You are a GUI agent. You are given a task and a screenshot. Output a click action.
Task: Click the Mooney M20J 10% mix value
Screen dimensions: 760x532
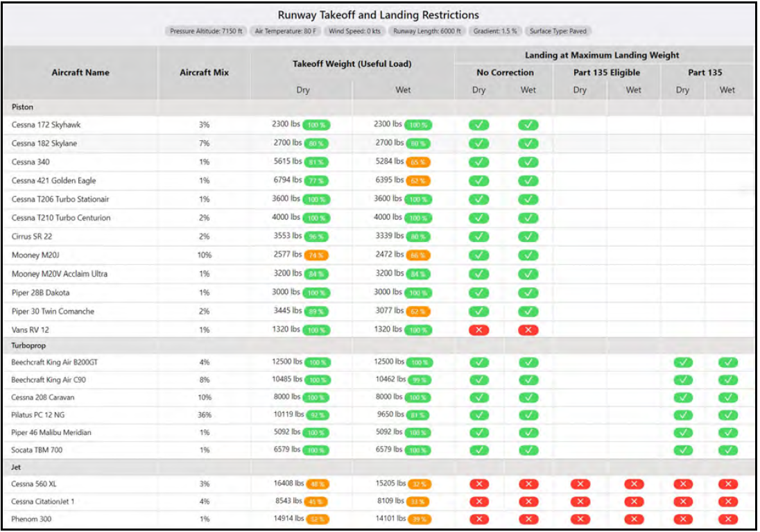point(204,255)
